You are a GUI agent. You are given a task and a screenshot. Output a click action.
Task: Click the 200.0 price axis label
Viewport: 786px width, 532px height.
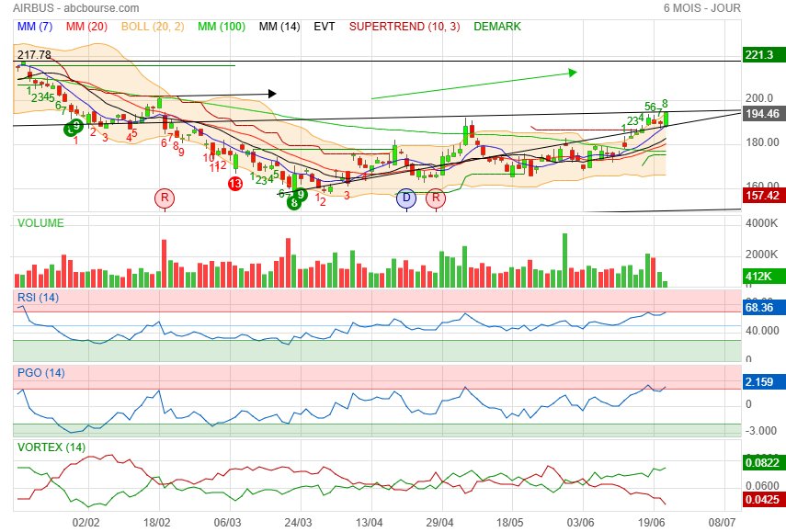759,98
